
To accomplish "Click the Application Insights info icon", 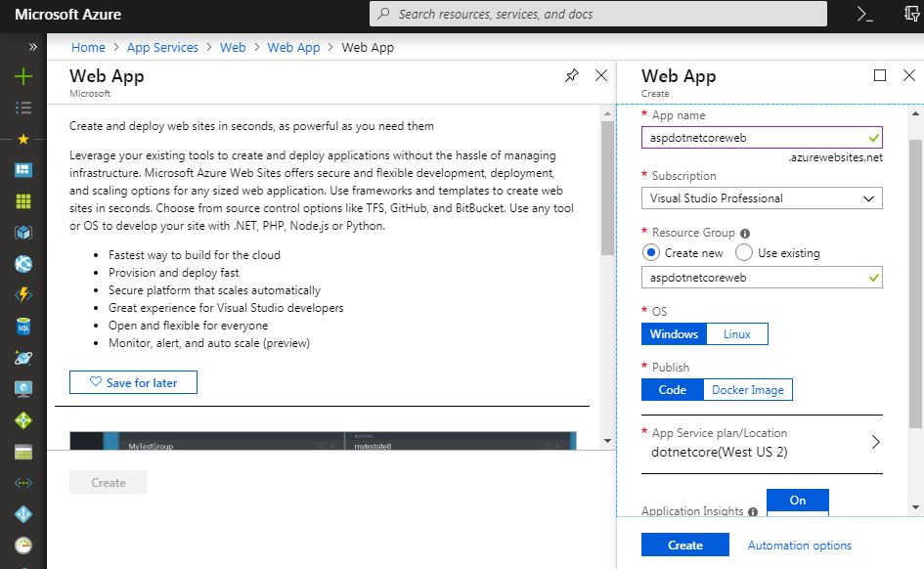I will point(753,512).
